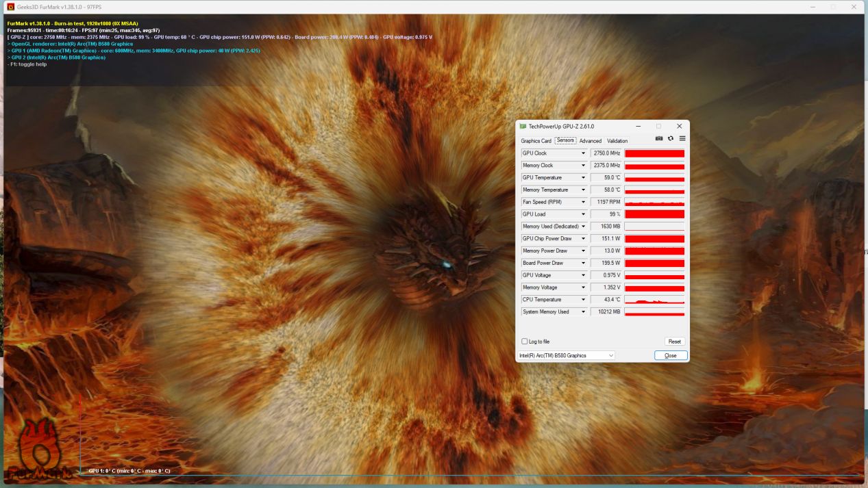Click the GPU-Z refresh icon
The width and height of the screenshot is (868, 488).
tap(671, 138)
